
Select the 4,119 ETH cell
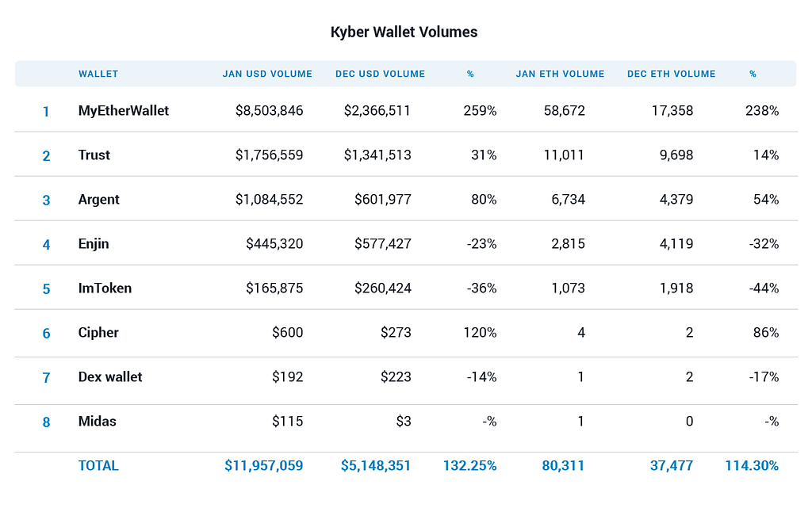pyautogui.click(x=676, y=243)
